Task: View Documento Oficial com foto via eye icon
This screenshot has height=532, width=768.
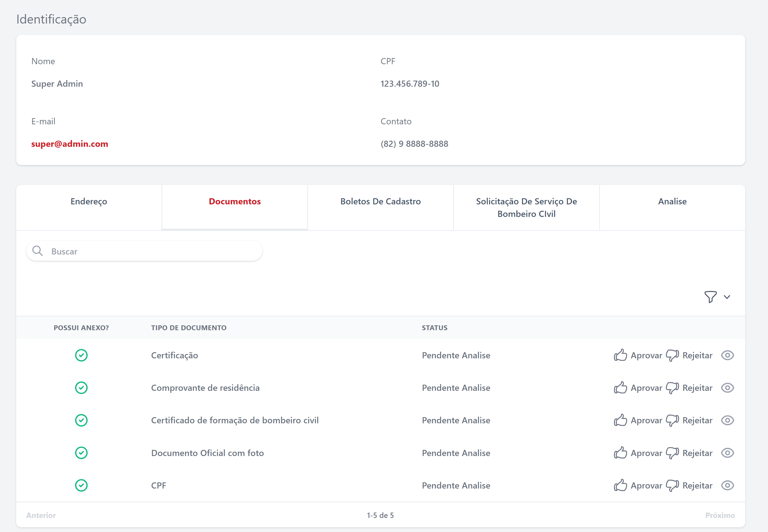Action: click(727, 453)
